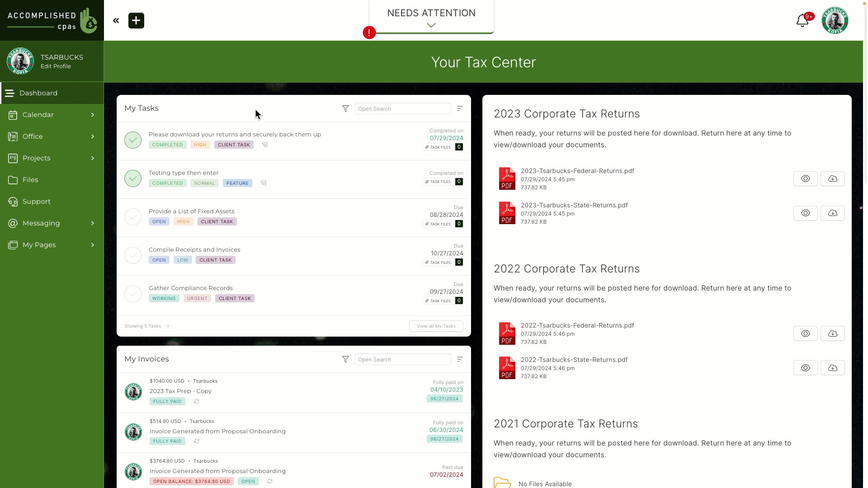Click View all My Tasks button
Image resolution: width=868 pixels, height=488 pixels.
(x=436, y=326)
